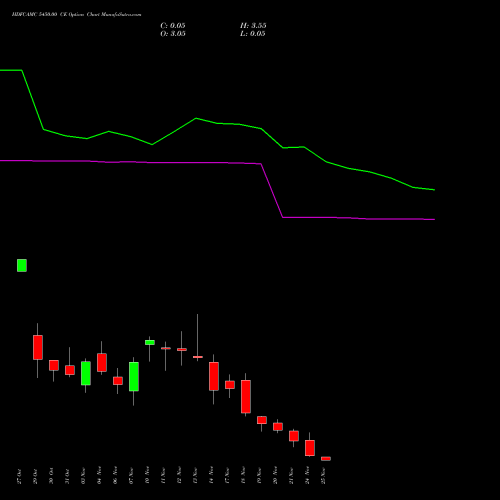This screenshot has height=500, width=500.
Task: Click the '07 Nov' date label
Action: (131, 476)
